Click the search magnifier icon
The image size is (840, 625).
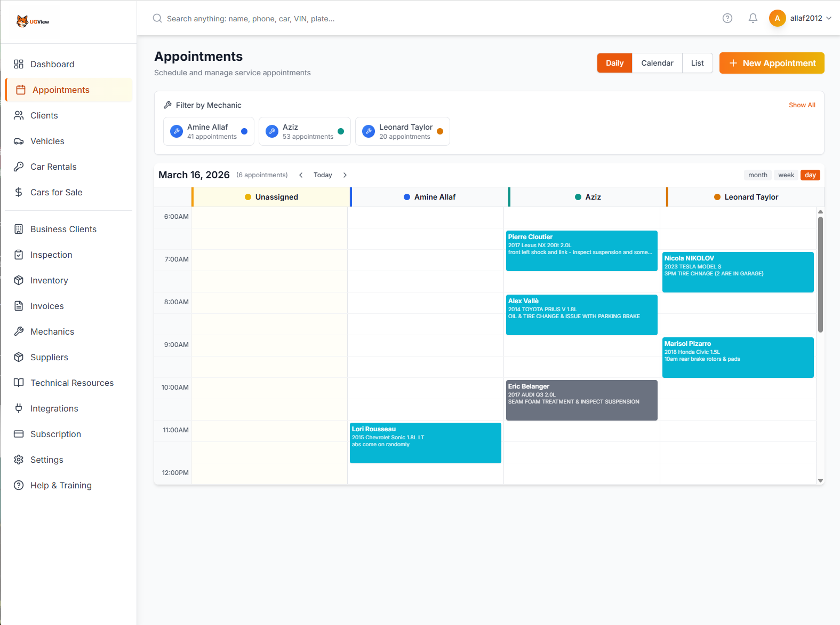click(157, 18)
